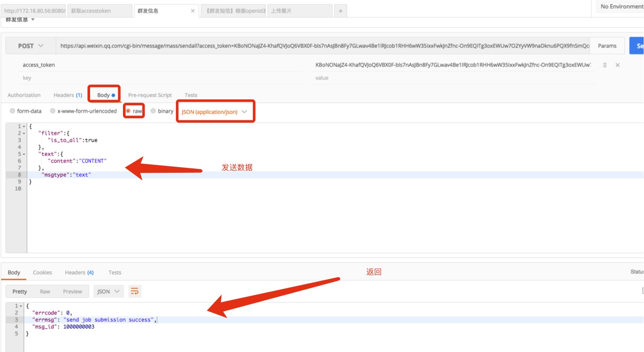Open the JSON (application/json) content type dropdown
Image resolution: width=644 pixels, height=352 pixels.
[214, 112]
